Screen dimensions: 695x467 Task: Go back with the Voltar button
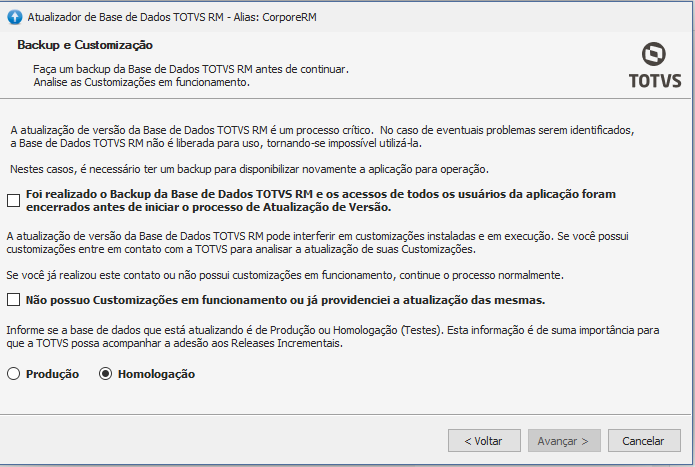point(484,440)
